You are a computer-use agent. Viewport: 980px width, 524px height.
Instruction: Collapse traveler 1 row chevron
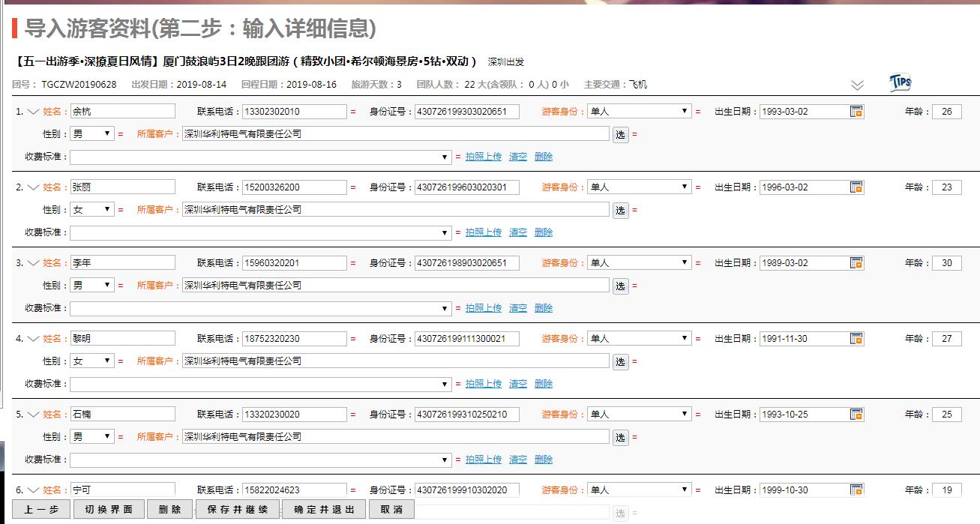33,112
